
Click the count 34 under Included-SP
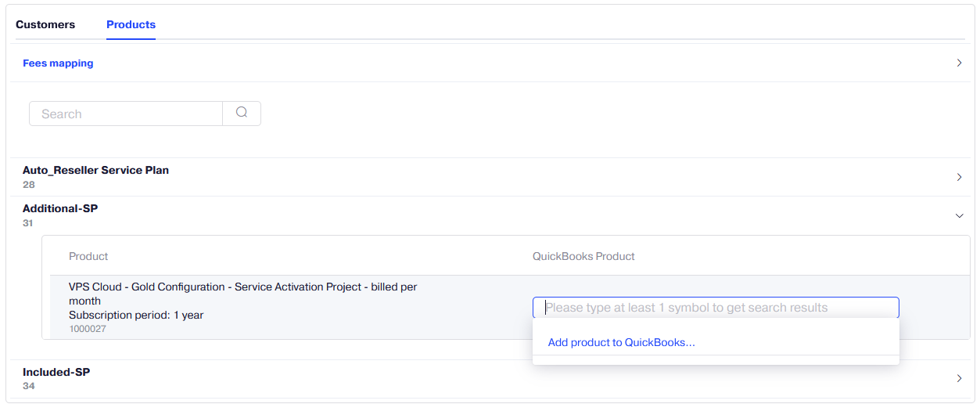point(29,386)
